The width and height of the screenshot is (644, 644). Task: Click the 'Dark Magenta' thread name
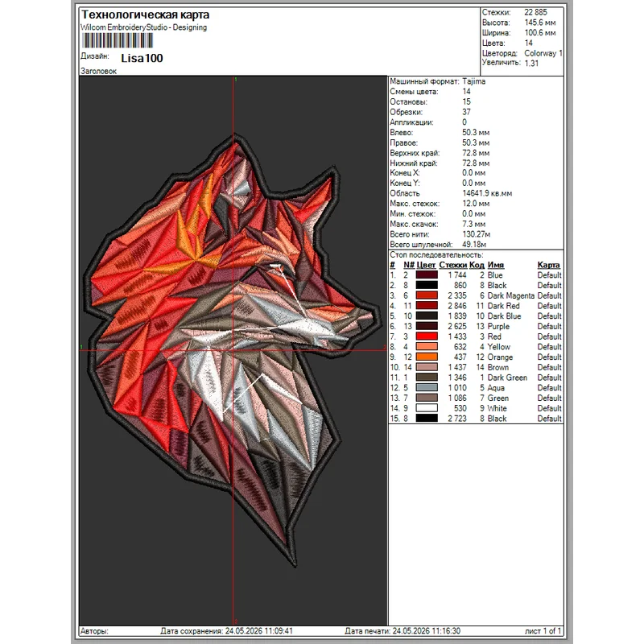510,295
